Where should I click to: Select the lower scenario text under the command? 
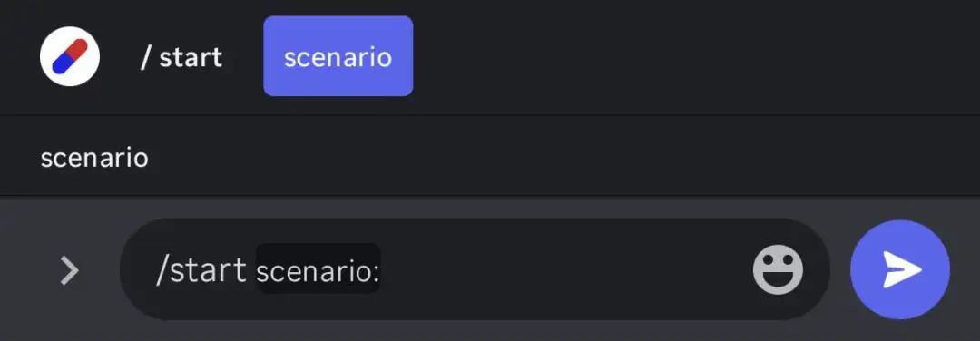tap(94, 158)
